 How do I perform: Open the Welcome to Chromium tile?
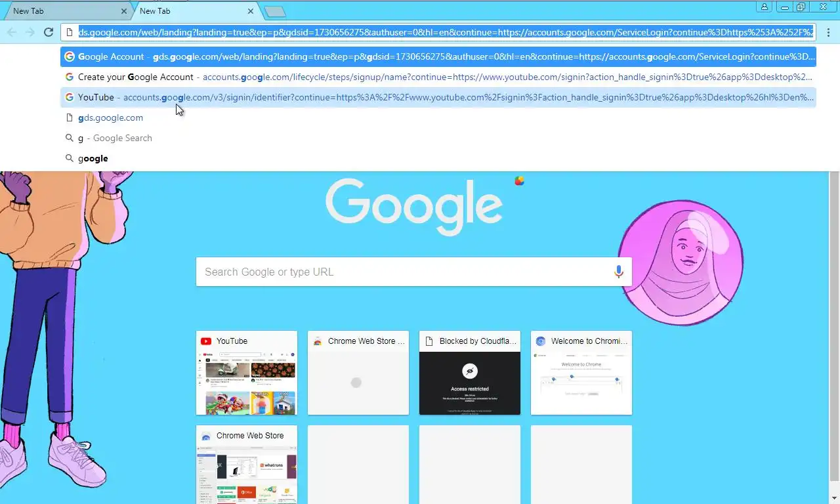pos(581,373)
